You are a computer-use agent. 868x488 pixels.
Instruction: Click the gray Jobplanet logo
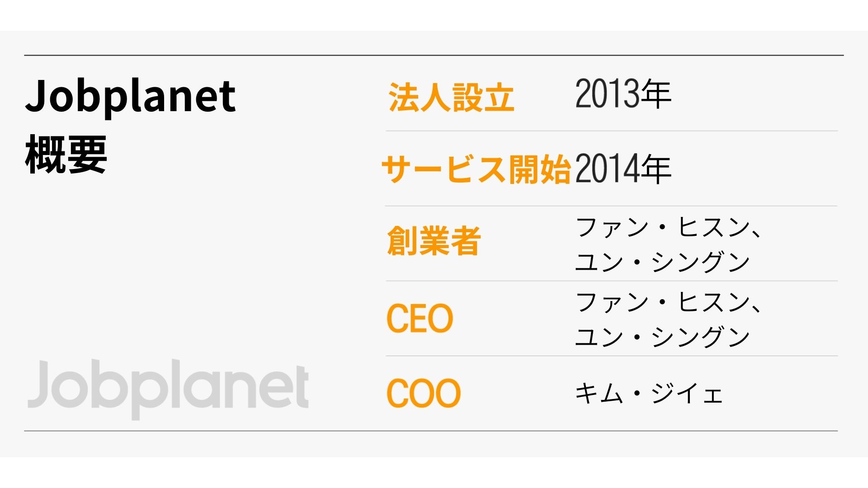(168, 389)
